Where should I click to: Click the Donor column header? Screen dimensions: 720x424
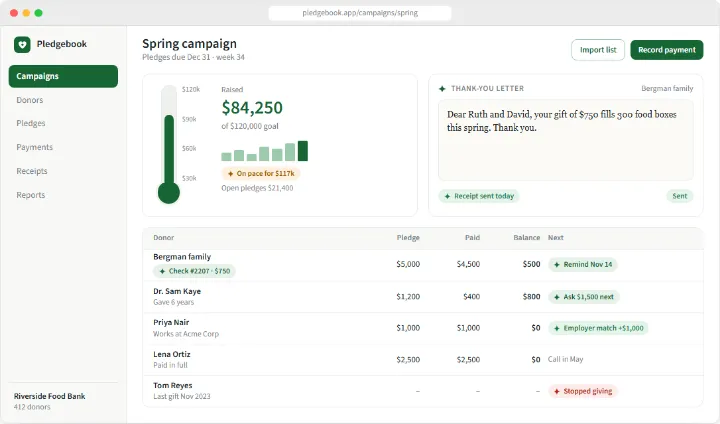163,237
